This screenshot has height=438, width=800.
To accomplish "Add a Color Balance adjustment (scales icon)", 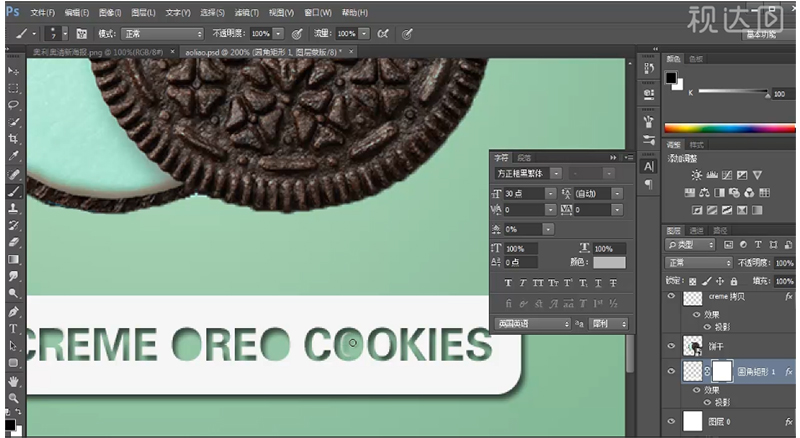I will (x=705, y=192).
